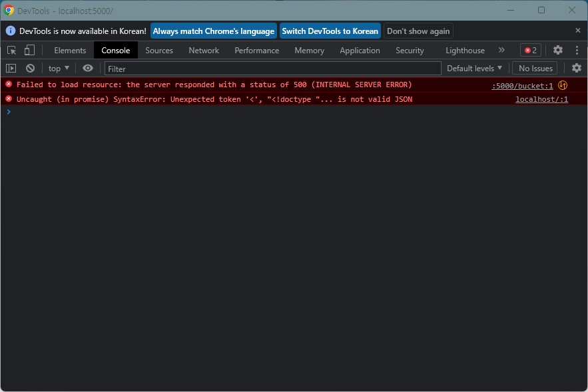This screenshot has height=392, width=588.
Task: Close the DevTools window
Action: tap(571, 10)
